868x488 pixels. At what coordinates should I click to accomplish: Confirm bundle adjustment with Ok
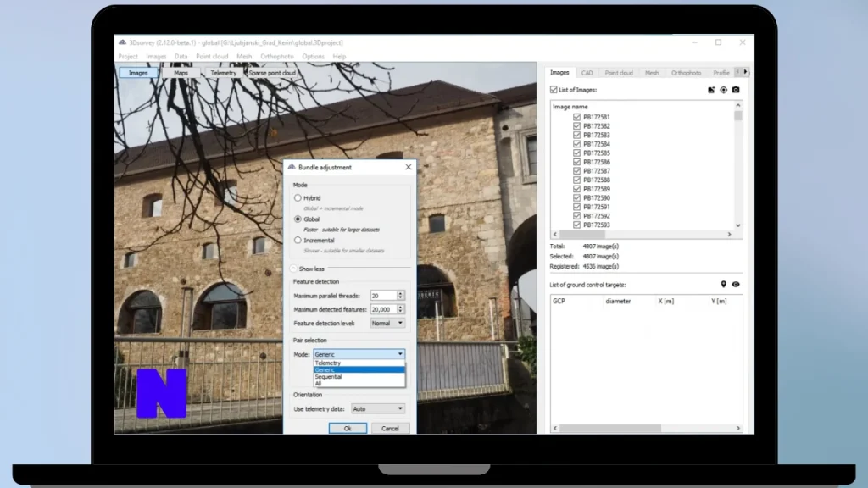coord(348,428)
